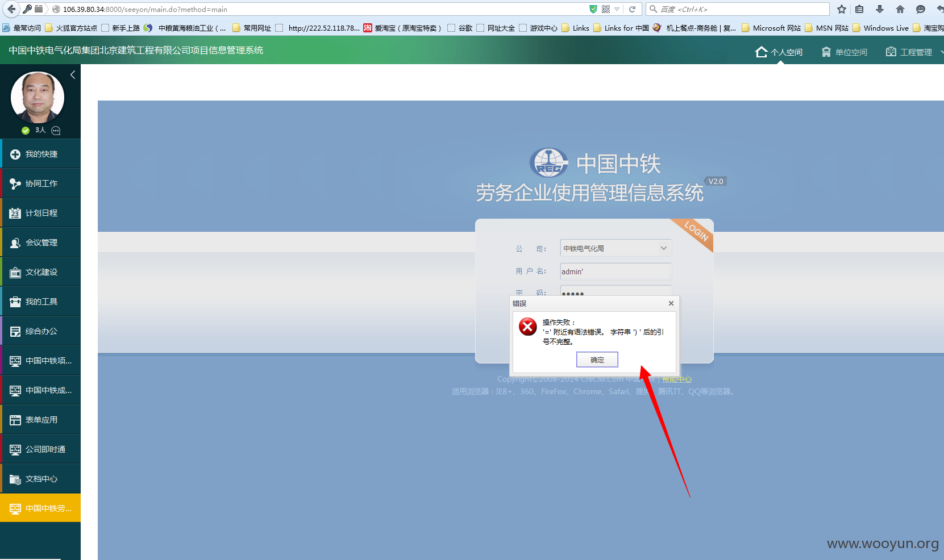Open Microsoft 网站 bookmark folder

coord(771,28)
